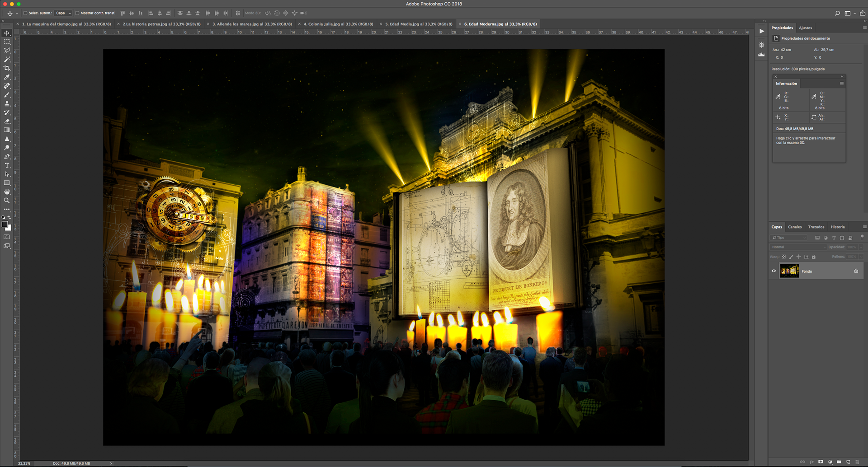Select the History Brush tool
The height and width of the screenshot is (467, 868).
7,112
